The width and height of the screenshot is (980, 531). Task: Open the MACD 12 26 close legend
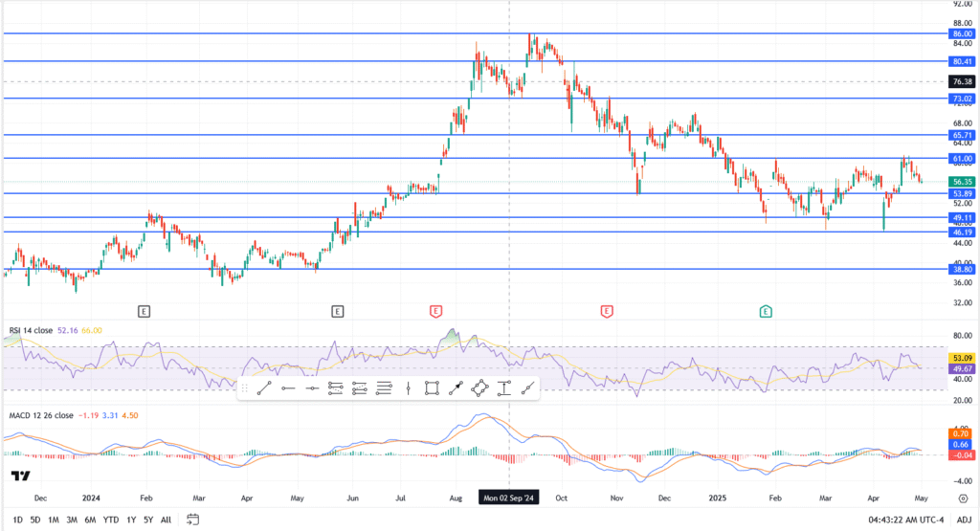click(49, 415)
